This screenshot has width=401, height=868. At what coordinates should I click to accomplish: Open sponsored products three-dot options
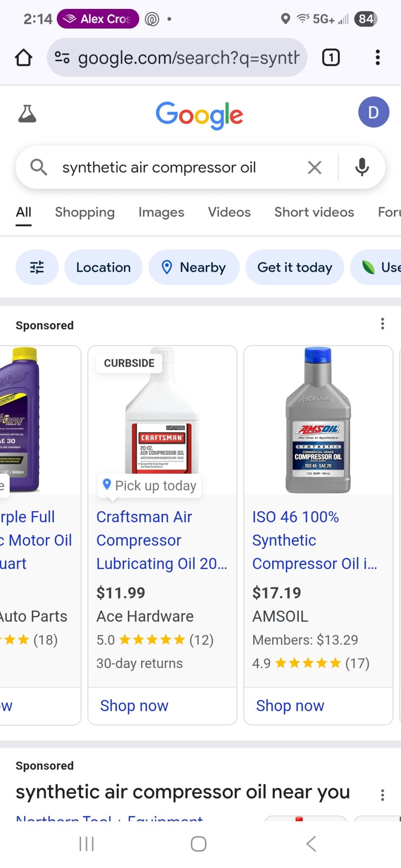pyautogui.click(x=382, y=324)
